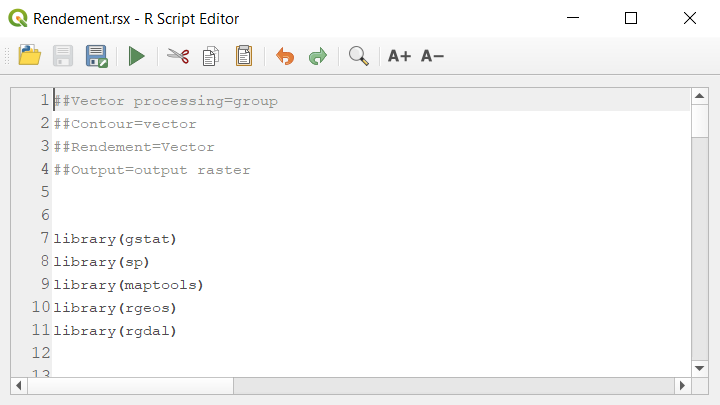Image resolution: width=720 pixels, height=405 pixels.
Task: Click line number 9 in the margin
Action: coord(45,284)
